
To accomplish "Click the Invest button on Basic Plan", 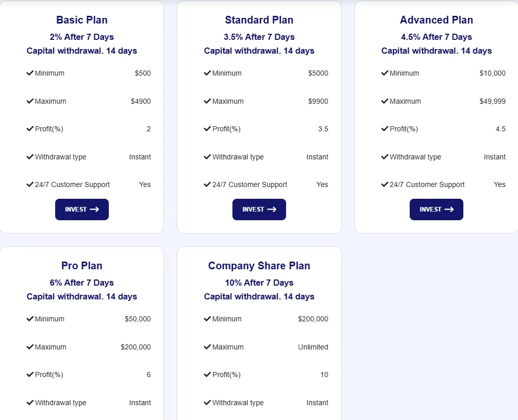I will (x=82, y=209).
